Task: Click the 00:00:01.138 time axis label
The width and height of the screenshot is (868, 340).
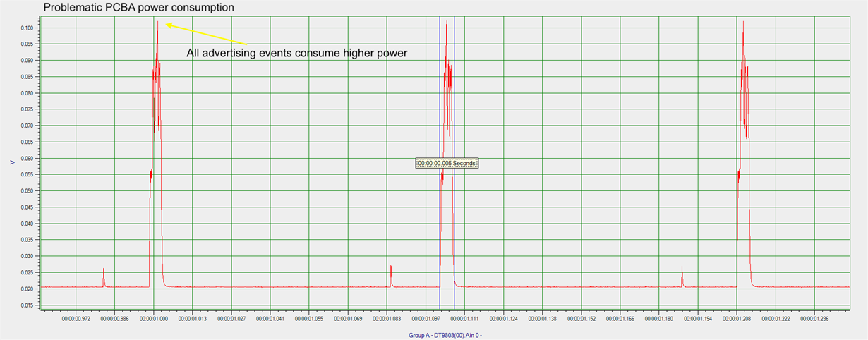Action: (x=542, y=319)
